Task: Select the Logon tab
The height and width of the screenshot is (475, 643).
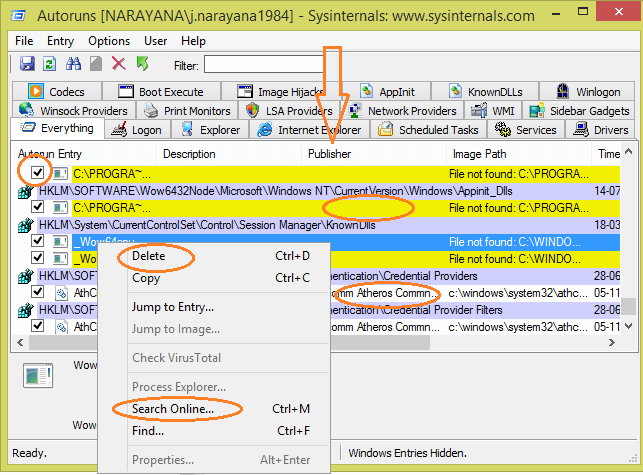Action: pos(137,130)
